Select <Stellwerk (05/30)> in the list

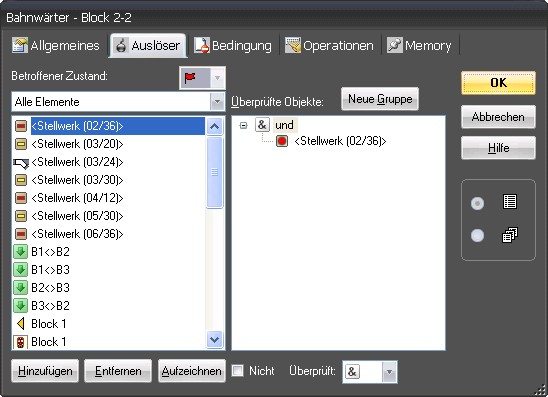[x=77, y=216]
